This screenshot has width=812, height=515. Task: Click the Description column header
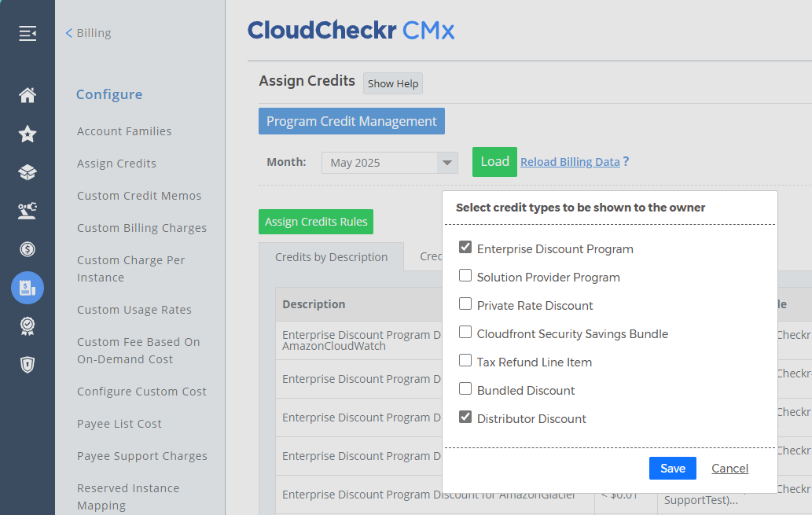[x=314, y=304]
